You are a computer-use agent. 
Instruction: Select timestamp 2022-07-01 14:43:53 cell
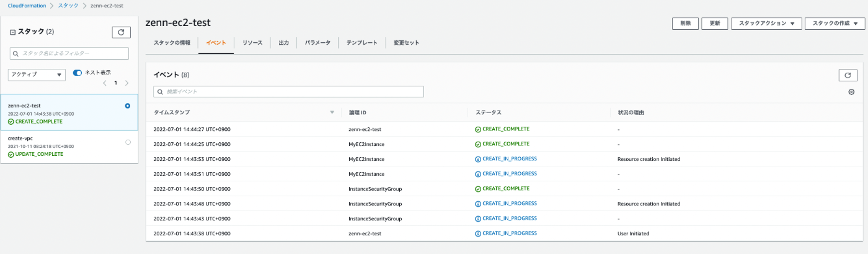tap(192, 159)
